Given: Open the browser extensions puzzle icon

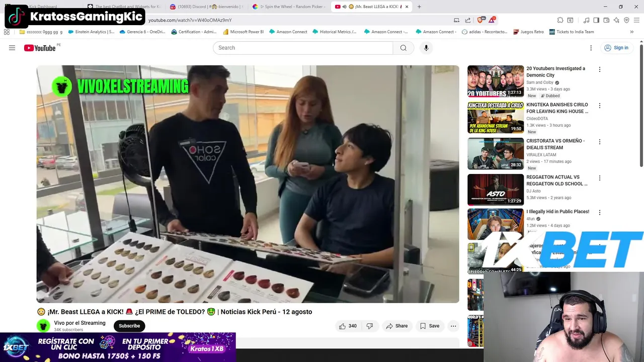Looking at the screenshot, I should click(x=560, y=20).
